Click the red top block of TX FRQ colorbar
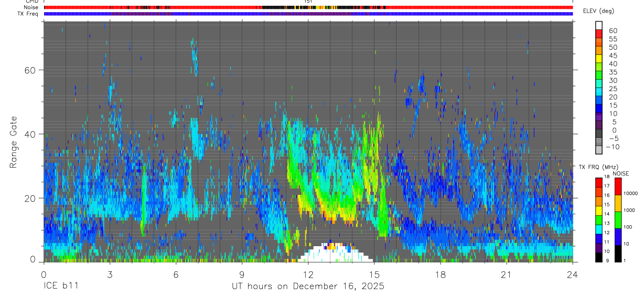The image size is (644, 297). click(599, 182)
